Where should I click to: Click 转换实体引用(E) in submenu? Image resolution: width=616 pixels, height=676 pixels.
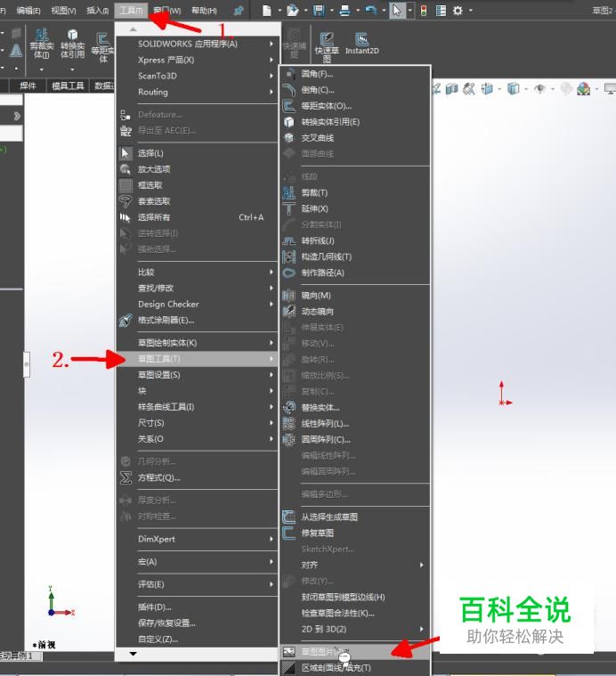click(355, 122)
